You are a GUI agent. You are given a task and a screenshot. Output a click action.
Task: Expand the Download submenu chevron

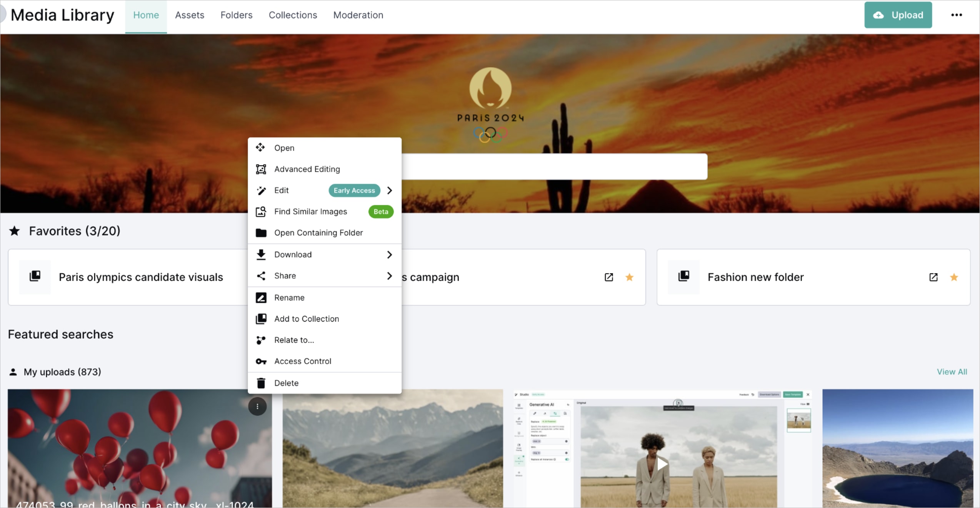click(x=389, y=254)
